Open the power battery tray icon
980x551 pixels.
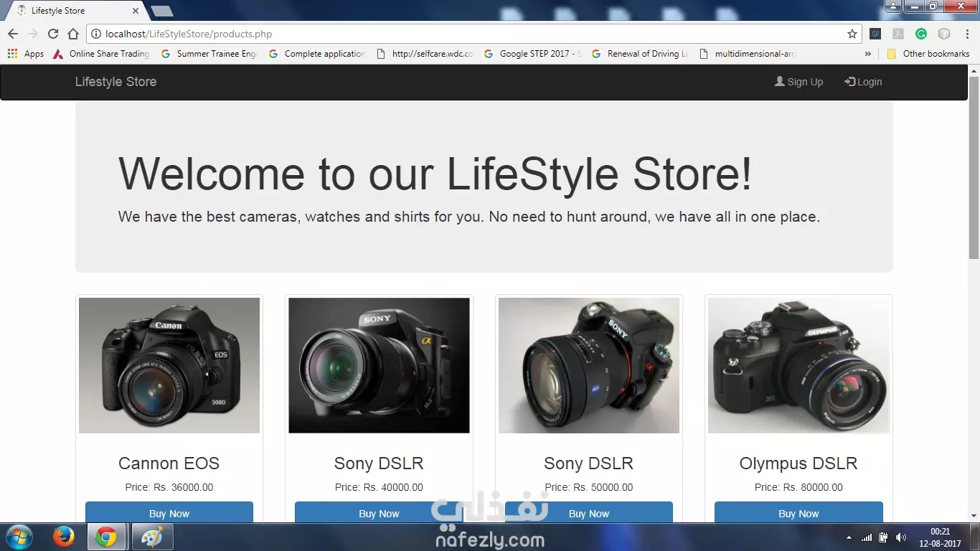coord(884,537)
